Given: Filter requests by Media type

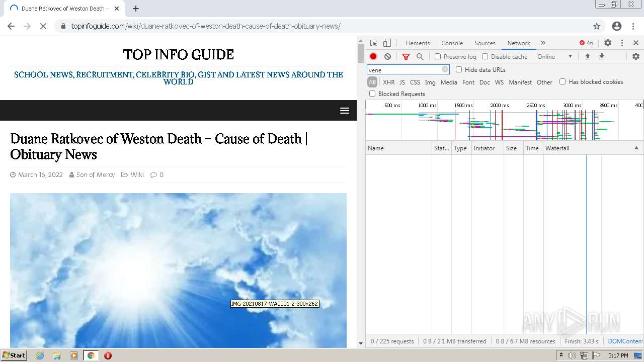Looking at the screenshot, I should tap(449, 82).
